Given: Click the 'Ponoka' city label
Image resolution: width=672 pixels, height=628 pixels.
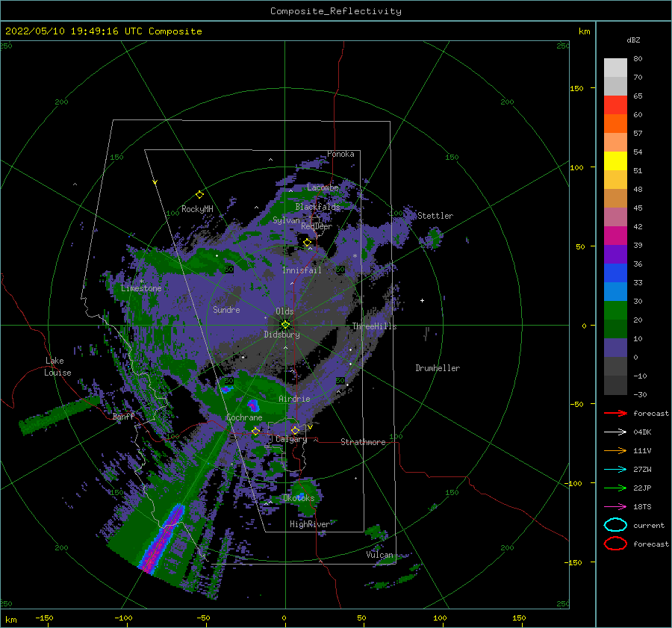Looking at the screenshot, I should [x=340, y=154].
